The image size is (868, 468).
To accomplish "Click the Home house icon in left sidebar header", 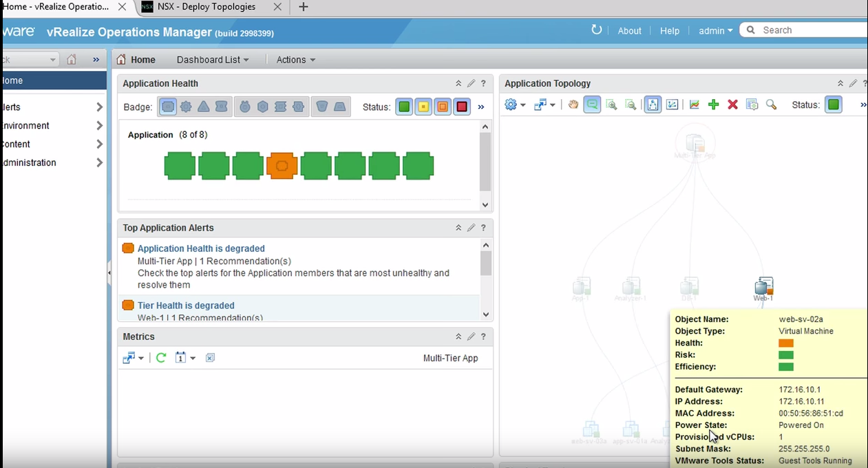I will tap(72, 60).
